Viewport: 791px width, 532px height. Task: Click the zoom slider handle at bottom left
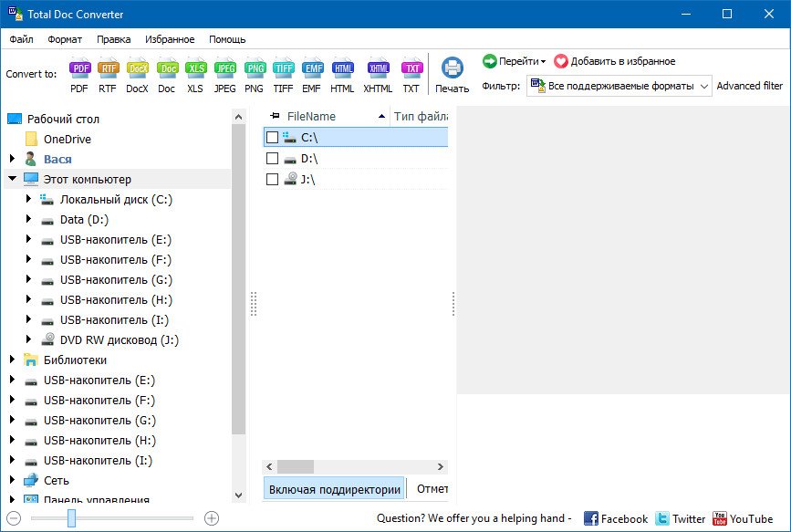(71, 518)
